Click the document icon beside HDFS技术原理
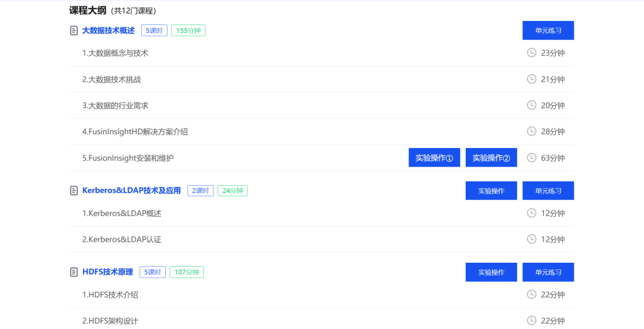644x329 pixels. point(74,272)
